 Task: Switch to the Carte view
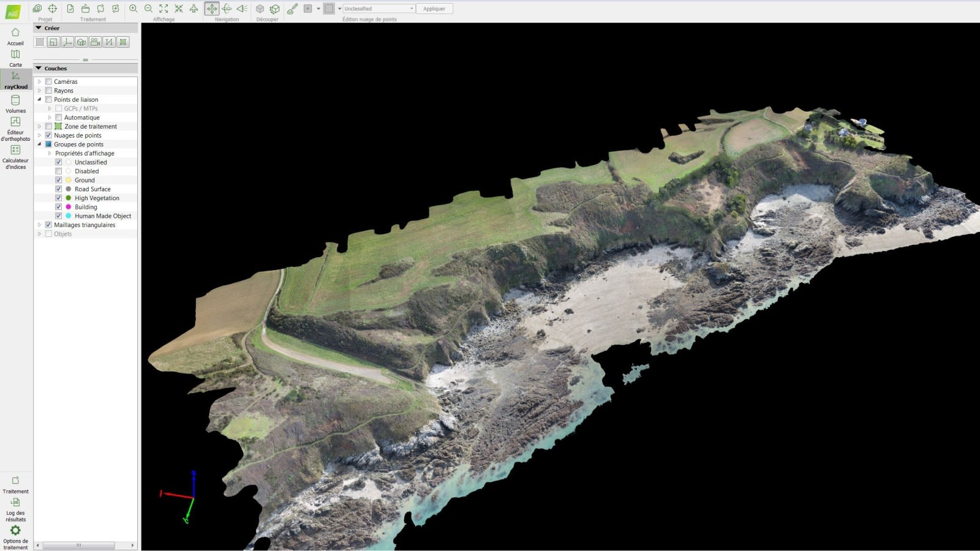pyautogui.click(x=15, y=58)
